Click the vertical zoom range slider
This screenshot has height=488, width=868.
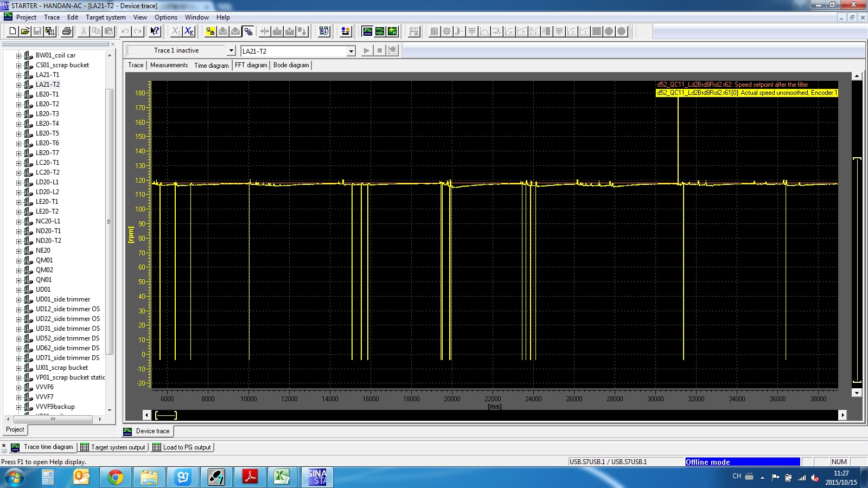[857, 270]
